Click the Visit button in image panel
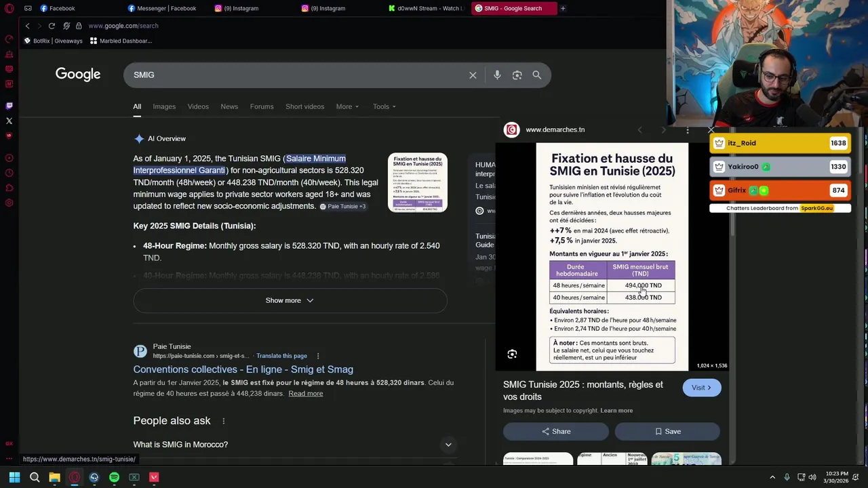Image resolution: width=868 pixels, height=488 pixels. point(702,388)
